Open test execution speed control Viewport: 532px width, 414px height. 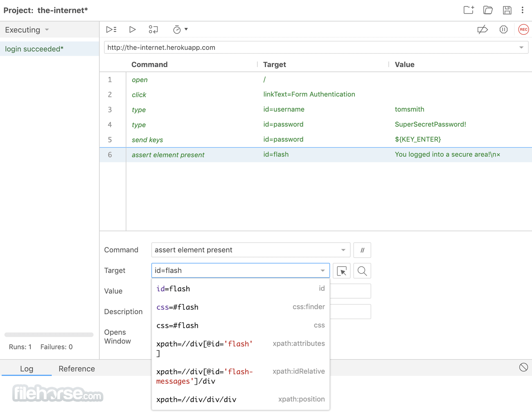(177, 29)
